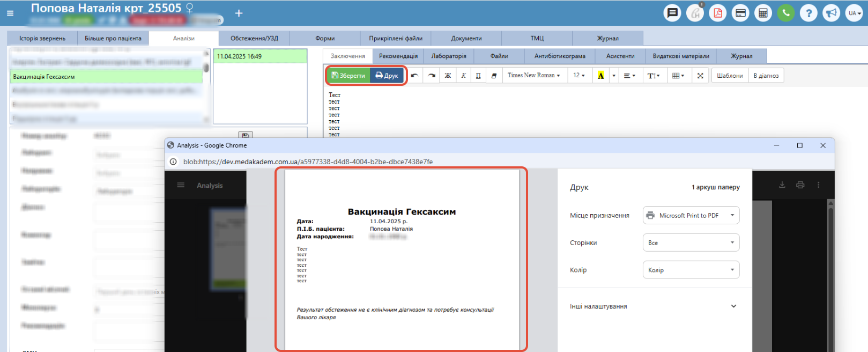Add a new tab with plus icon
This screenshot has width=868, height=352.
239,13
